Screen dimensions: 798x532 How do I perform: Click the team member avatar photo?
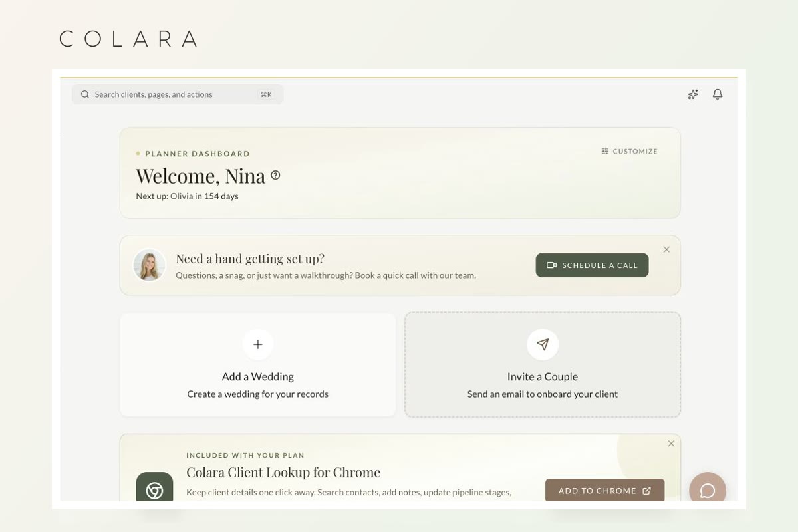pos(149,265)
